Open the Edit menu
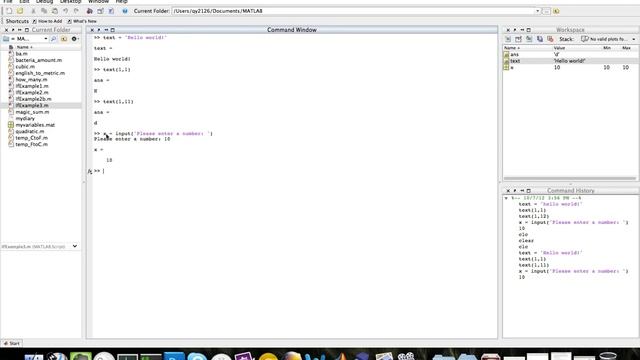Viewport: 640px width, 360px height. (x=24, y=2)
